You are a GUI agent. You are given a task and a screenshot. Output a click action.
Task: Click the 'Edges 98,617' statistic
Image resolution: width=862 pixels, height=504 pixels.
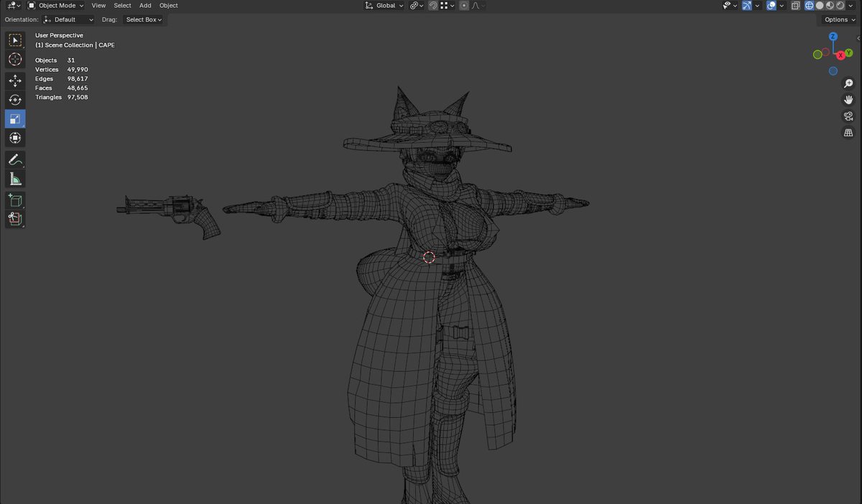point(62,79)
